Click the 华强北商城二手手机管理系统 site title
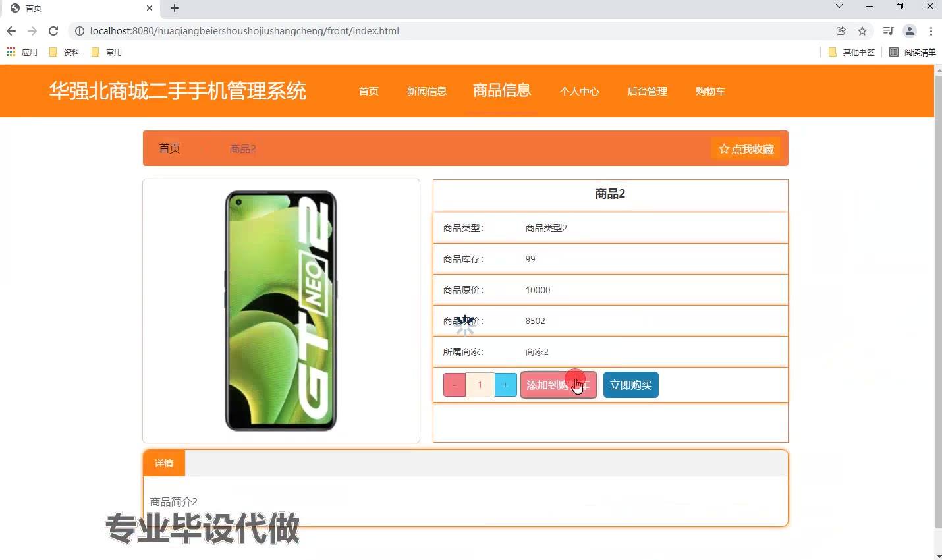 (x=178, y=91)
